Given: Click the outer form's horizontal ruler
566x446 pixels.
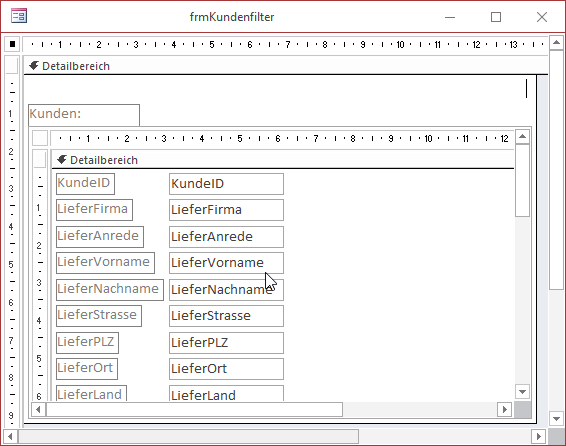Looking at the screenshot, I should [x=285, y=44].
